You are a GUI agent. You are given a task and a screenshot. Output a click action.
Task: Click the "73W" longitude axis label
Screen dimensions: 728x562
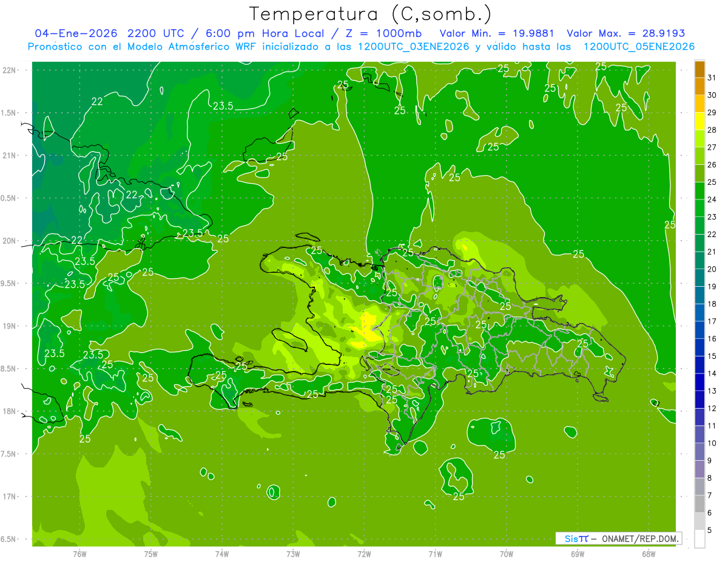293,554
